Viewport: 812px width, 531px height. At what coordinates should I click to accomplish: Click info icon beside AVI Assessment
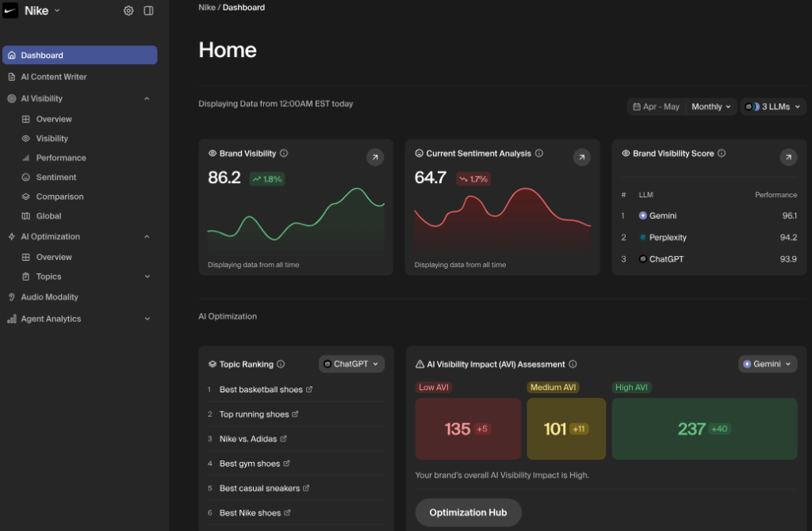573,365
